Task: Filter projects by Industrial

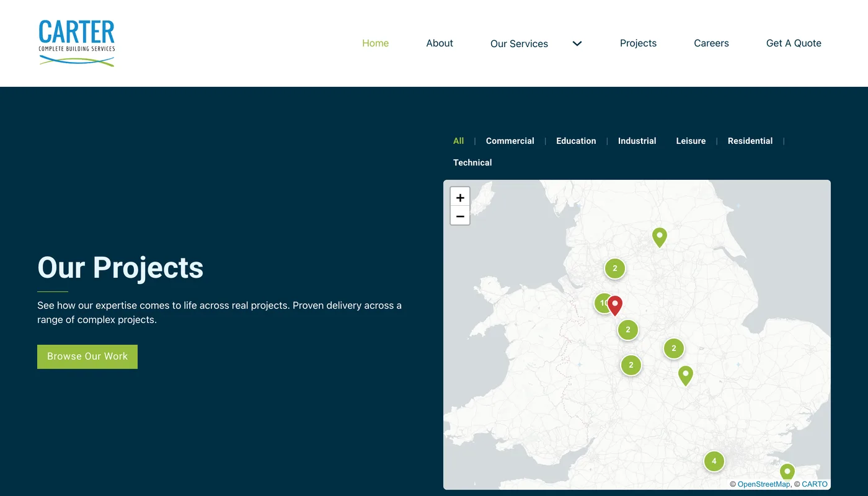Action: coord(637,141)
